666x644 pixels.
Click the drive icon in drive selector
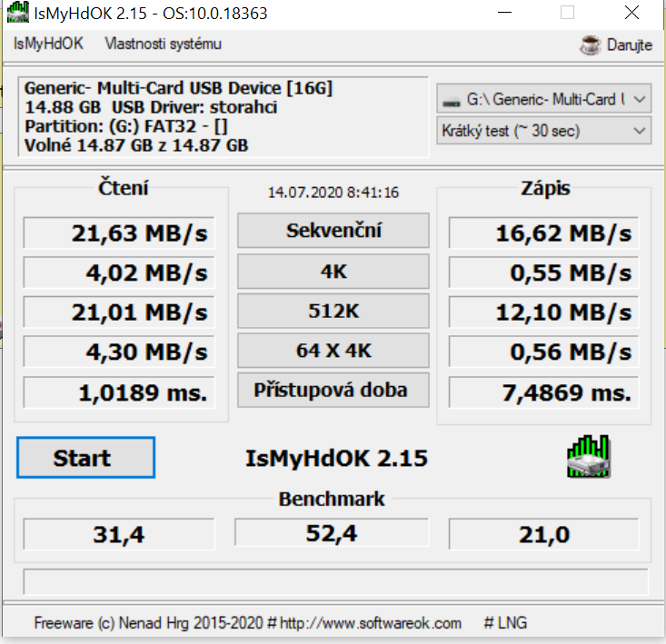pyautogui.click(x=451, y=102)
